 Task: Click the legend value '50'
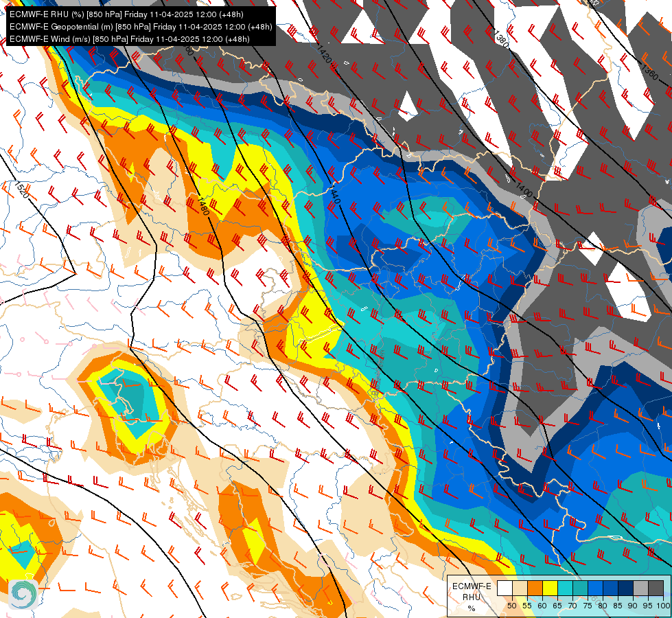pyautogui.click(x=511, y=606)
